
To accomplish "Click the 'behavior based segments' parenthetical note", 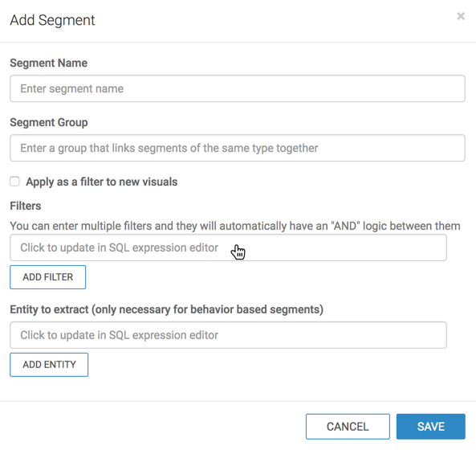I will 207,309.
